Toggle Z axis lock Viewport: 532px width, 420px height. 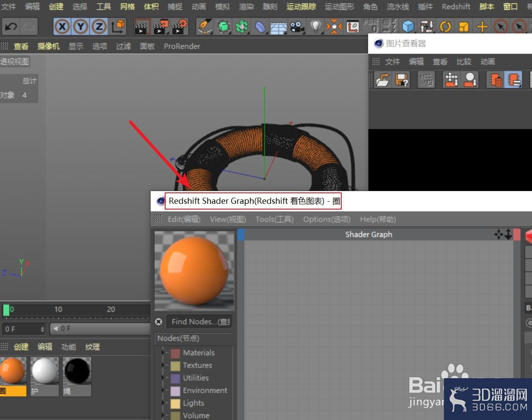[99, 27]
